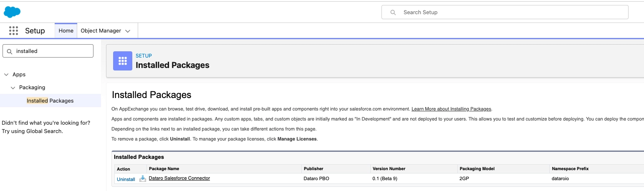The width and height of the screenshot is (644, 191).
Task: Click the Installed Packages header grid icon
Action: (x=123, y=61)
